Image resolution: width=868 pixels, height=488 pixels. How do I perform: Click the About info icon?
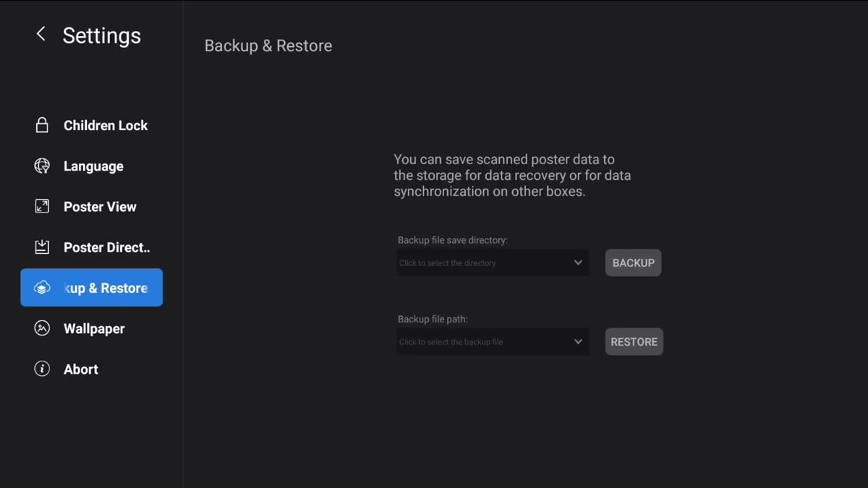pos(42,369)
